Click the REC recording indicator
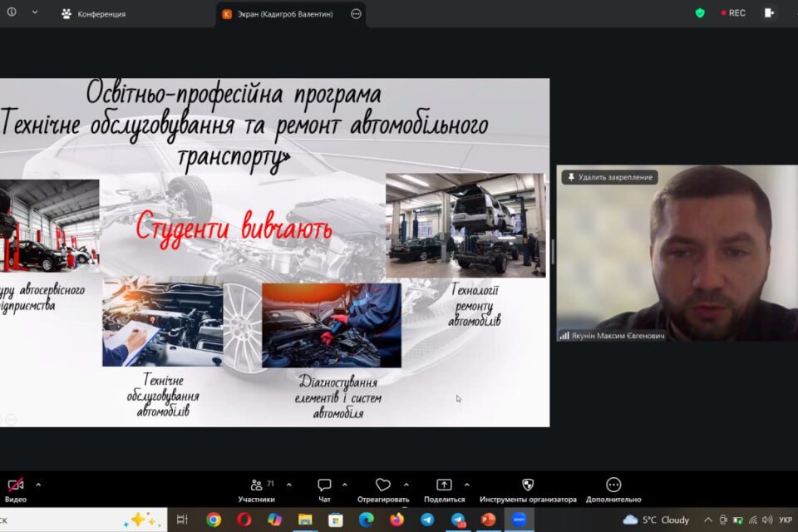 (x=733, y=13)
